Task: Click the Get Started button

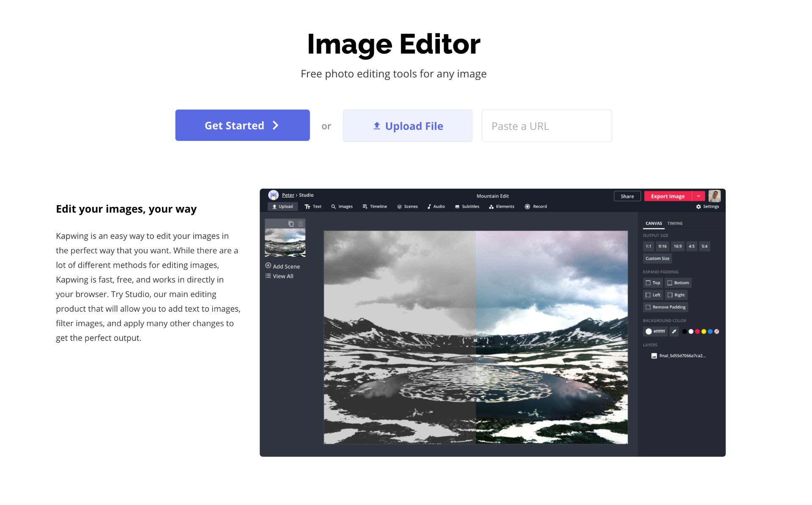Action: point(242,126)
